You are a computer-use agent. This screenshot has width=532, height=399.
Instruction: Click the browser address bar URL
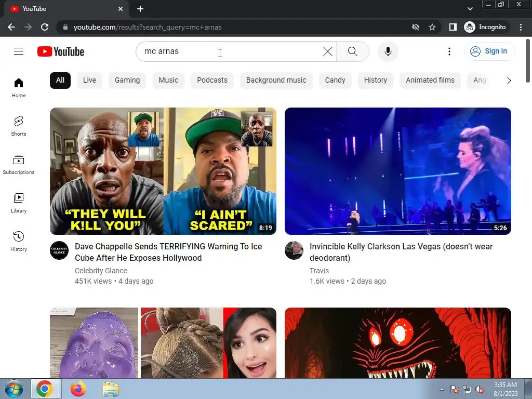(148, 27)
